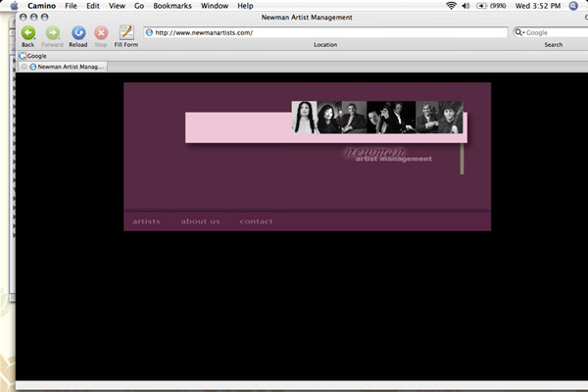Screen dimensions: 588x392
Task: Open the Google bookmark in bookmarks bar
Action: click(32, 56)
